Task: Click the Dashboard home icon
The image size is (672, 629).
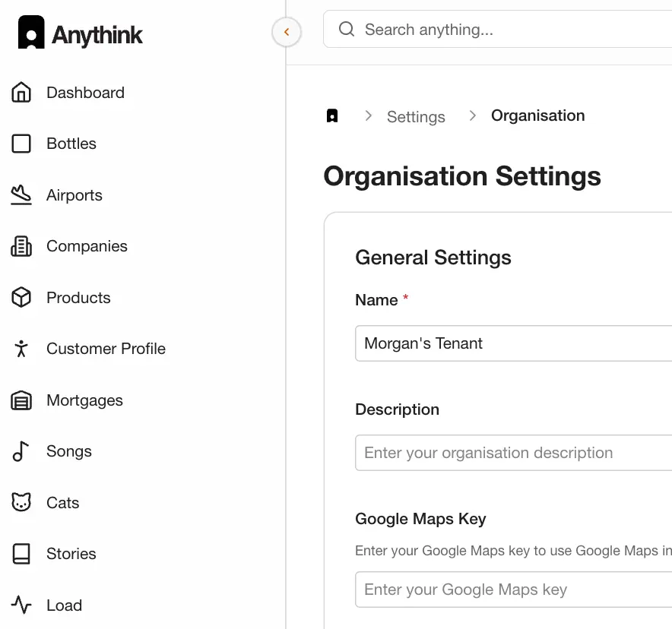Action: (x=21, y=93)
